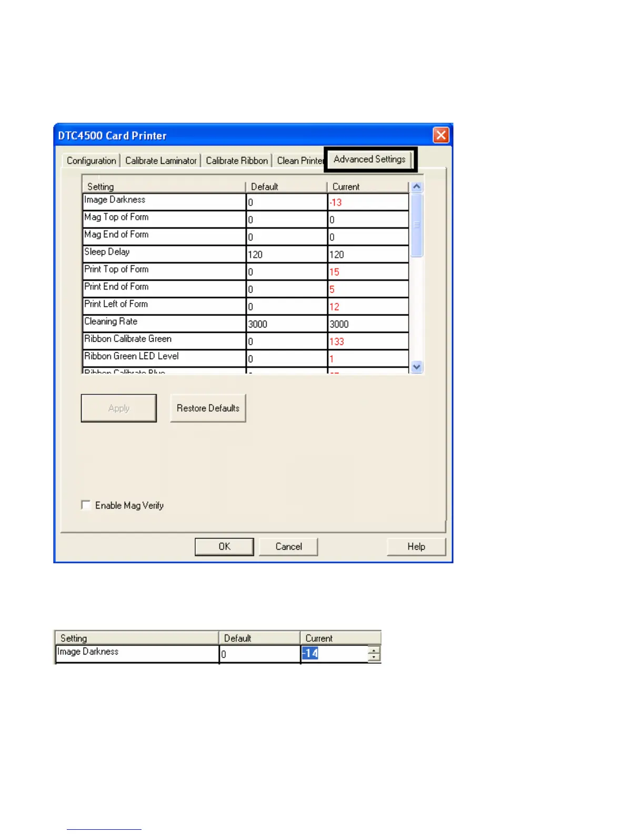Click the Sleep Delay row label
The image size is (644, 834).
pos(107,252)
